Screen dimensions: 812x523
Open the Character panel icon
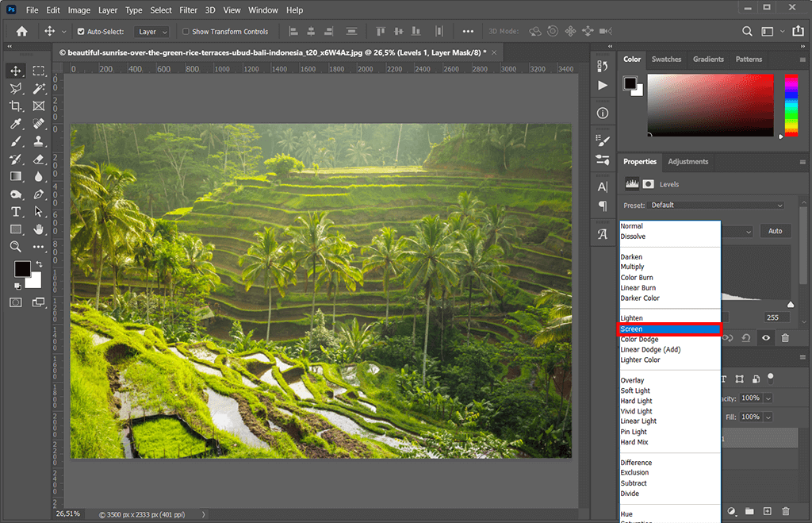pos(603,187)
